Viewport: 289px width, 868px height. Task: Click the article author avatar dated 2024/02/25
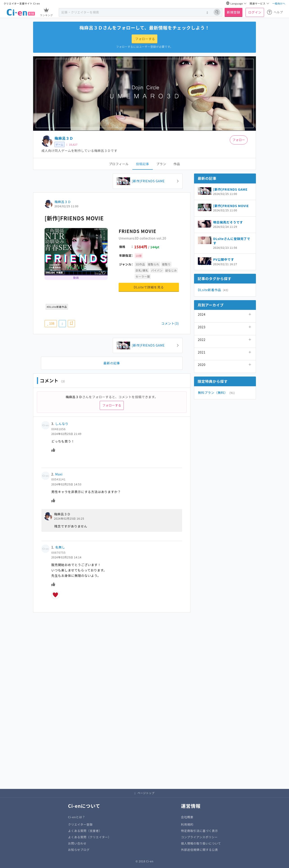pos(49,204)
